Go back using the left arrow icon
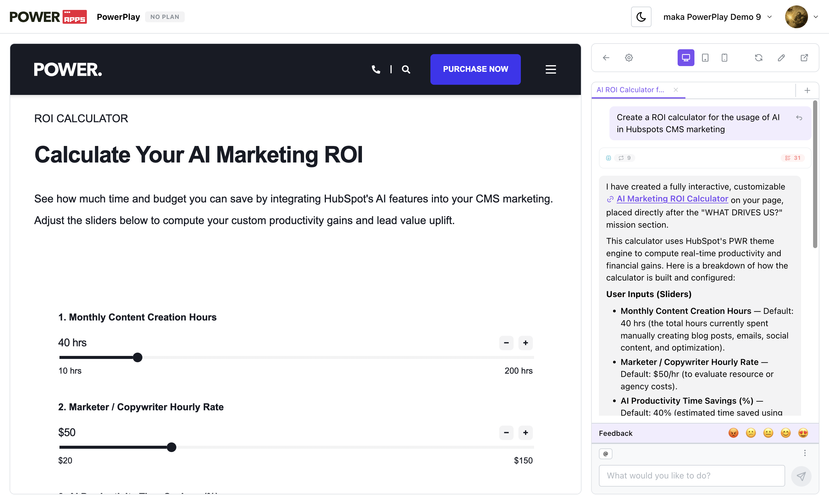Viewport: 829px width, 504px height. (x=606, y=58)
